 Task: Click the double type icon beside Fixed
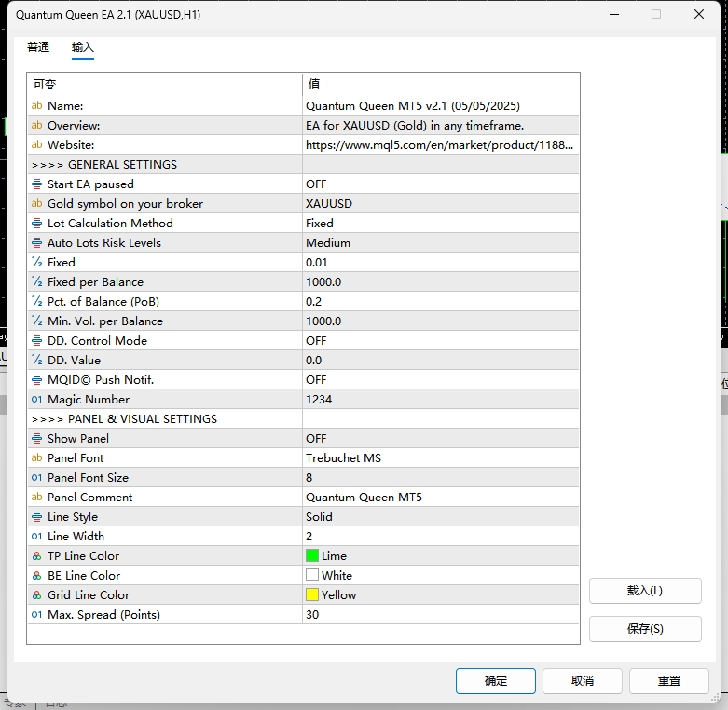[x=36, y=262]
